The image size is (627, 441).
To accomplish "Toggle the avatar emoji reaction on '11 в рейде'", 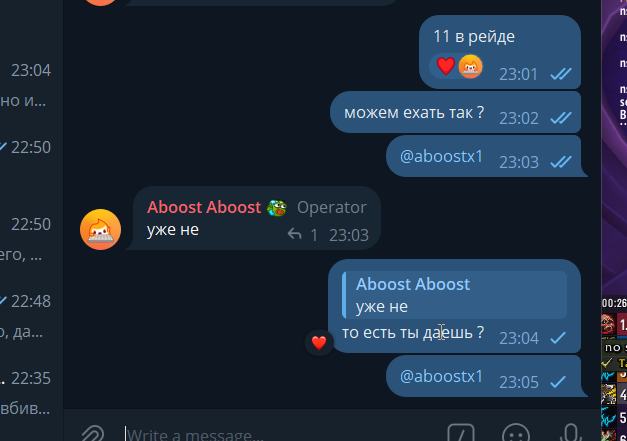I will [x=470, y=66].
